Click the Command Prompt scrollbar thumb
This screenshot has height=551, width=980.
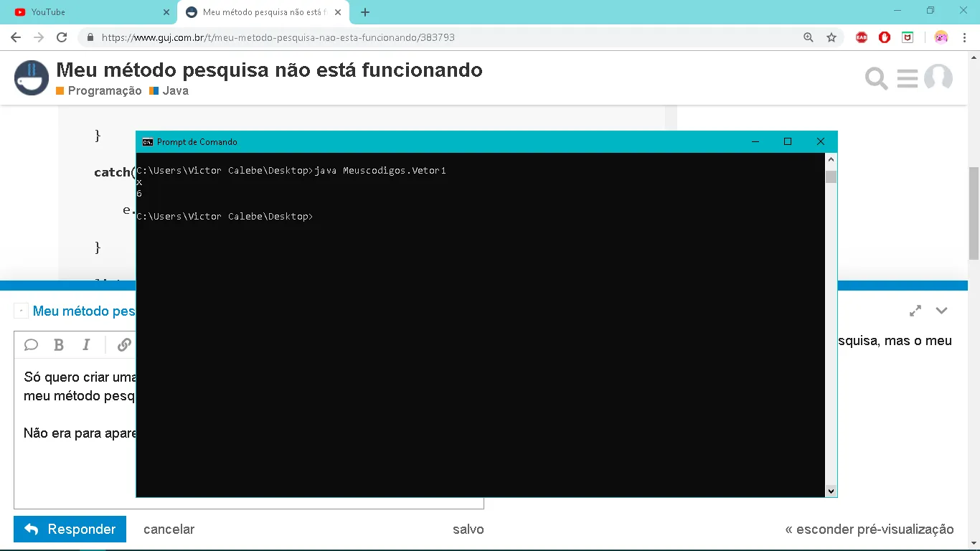(831, 176)
